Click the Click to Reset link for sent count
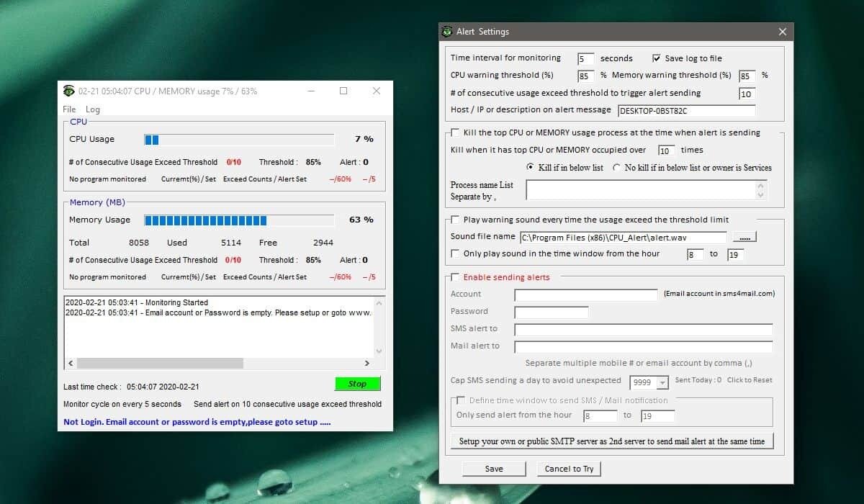 point(750,380)
